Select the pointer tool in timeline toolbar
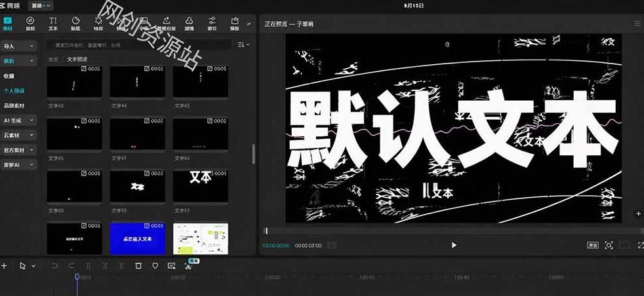The height and width of the screenshot is (296, 644). point(22,266)
